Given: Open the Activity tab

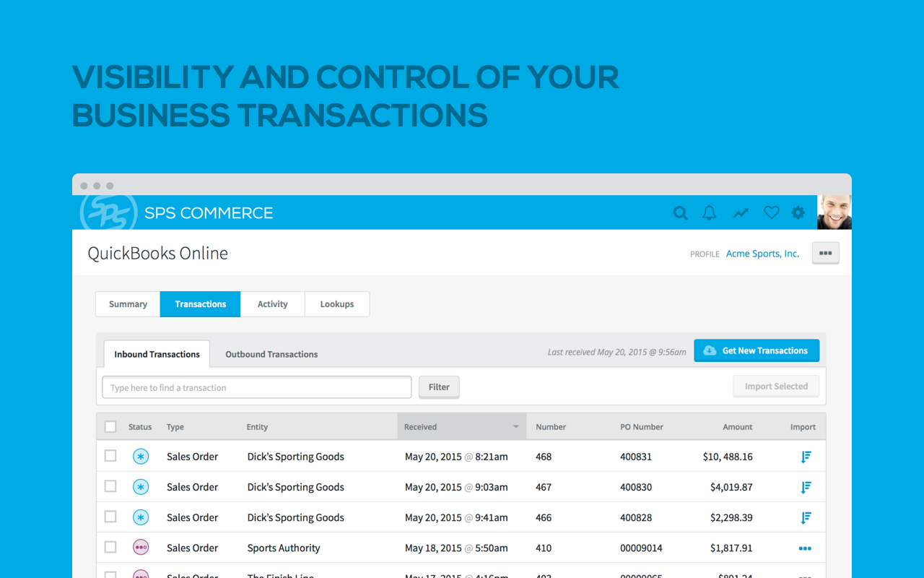Looking at the screenshot, I should pos(273,304).
